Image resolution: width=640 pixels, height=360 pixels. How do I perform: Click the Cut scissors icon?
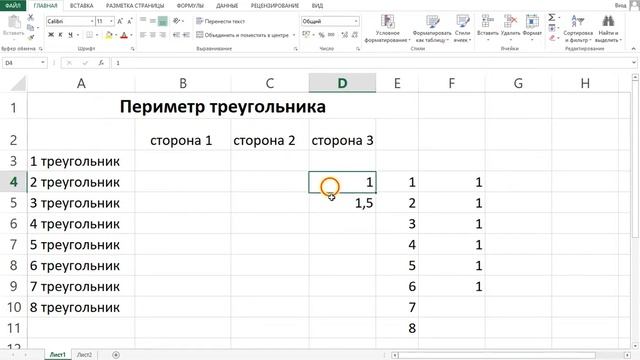pyautogui.click(x=31, y=18)
